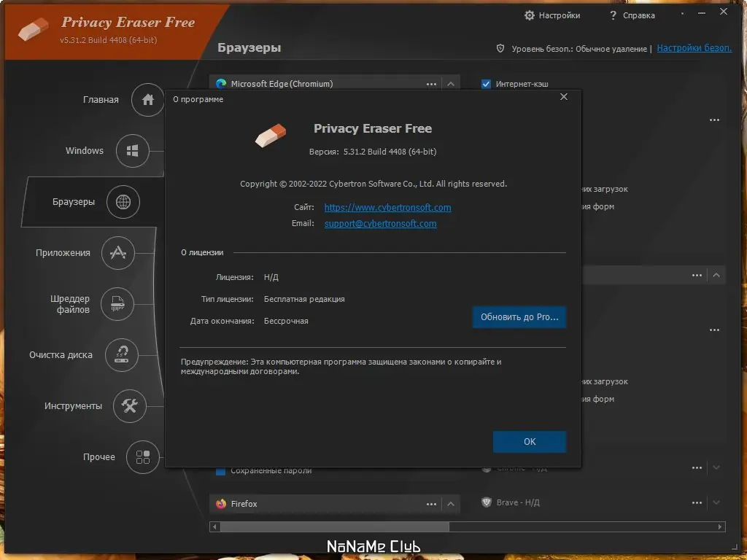
Task: Open the Настройки безоп. link
Action: (x=694, y=48)
